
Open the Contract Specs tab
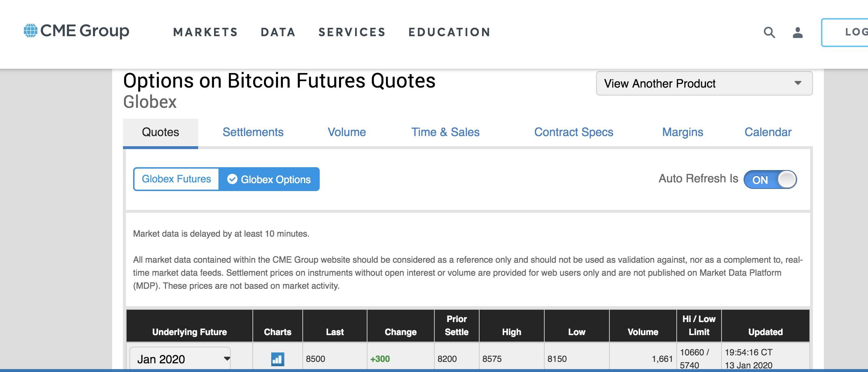[574, 132]
